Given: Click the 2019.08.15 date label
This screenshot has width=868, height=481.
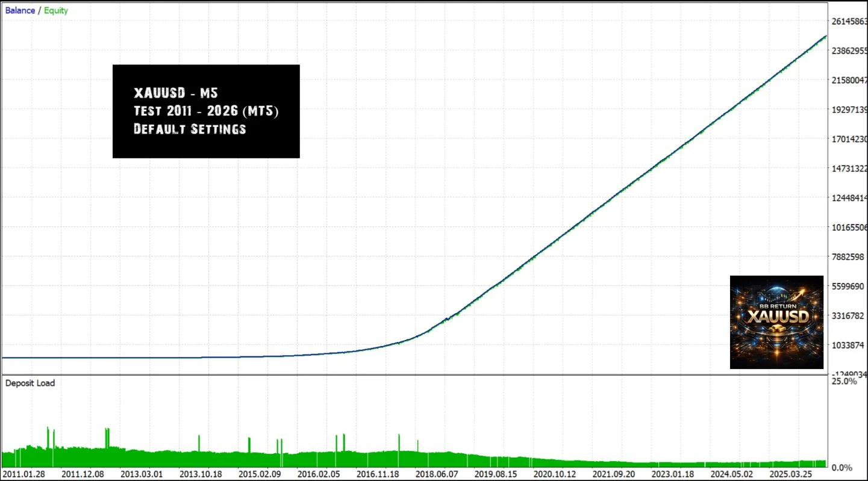Looking at the screenshot, I should 495,474.
